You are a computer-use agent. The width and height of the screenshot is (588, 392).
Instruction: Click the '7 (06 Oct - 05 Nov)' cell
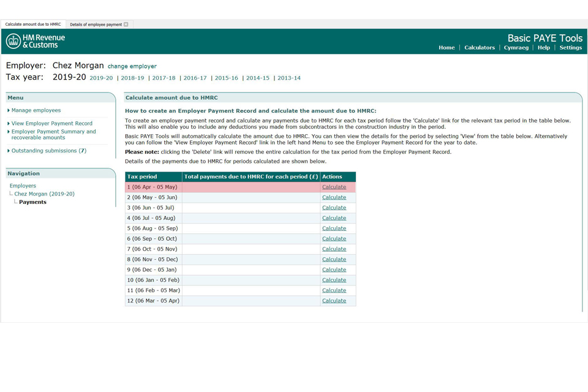click(154, 249)
